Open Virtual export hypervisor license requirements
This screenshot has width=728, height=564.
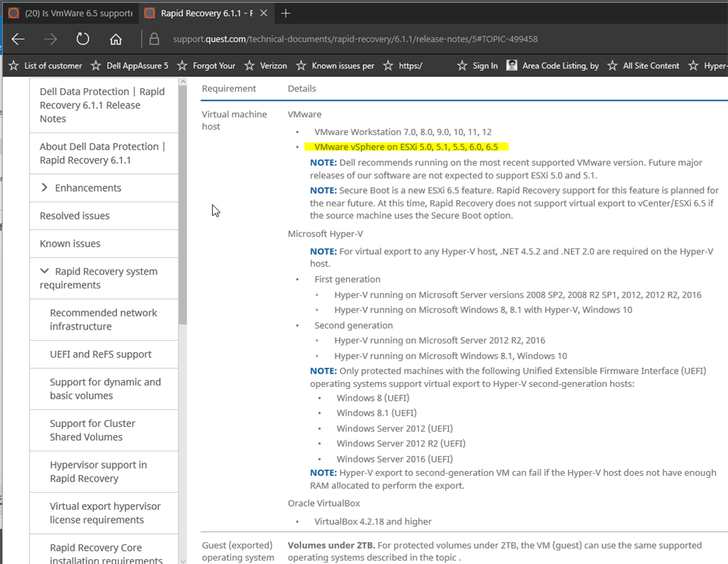[106, 513]
